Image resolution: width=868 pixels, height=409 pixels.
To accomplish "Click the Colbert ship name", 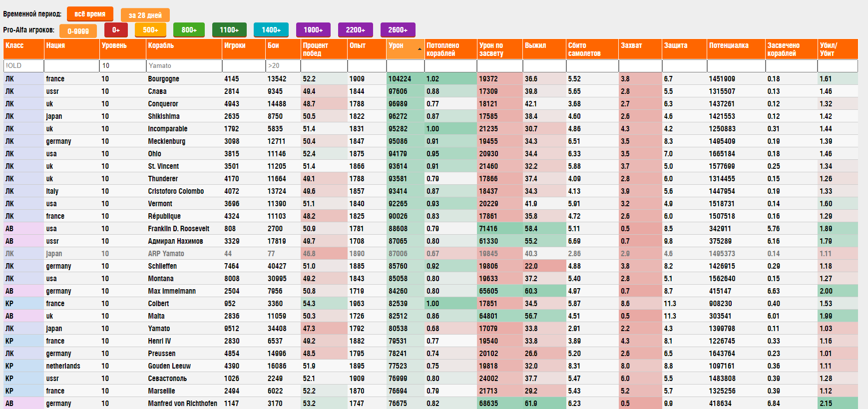I will [x=158, y=304].
